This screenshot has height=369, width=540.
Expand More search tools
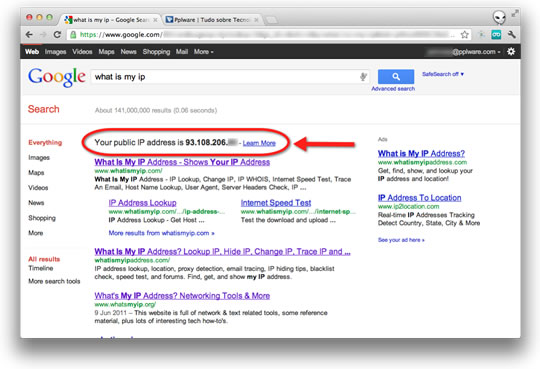[x=54, y=281]
